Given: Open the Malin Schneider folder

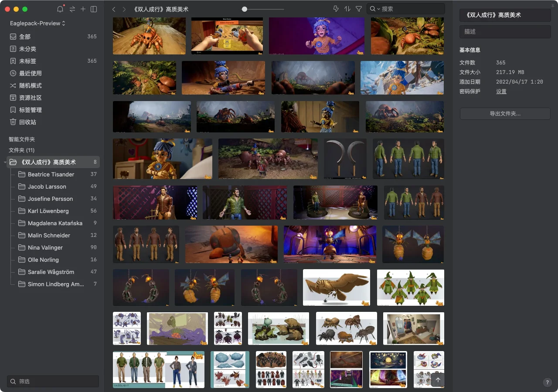Looking at the screenshot, I should [x=57, y=235].
